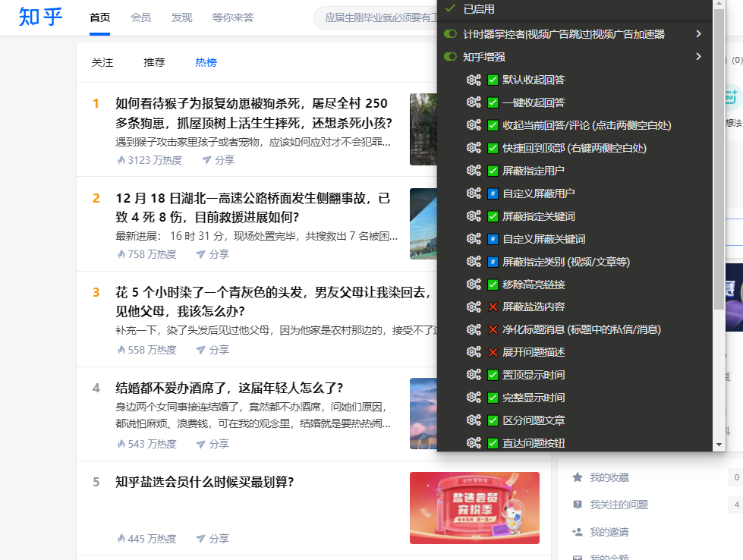Uncheck the 一键收起回答 option
743x560 pixels.
click(493, 102)
